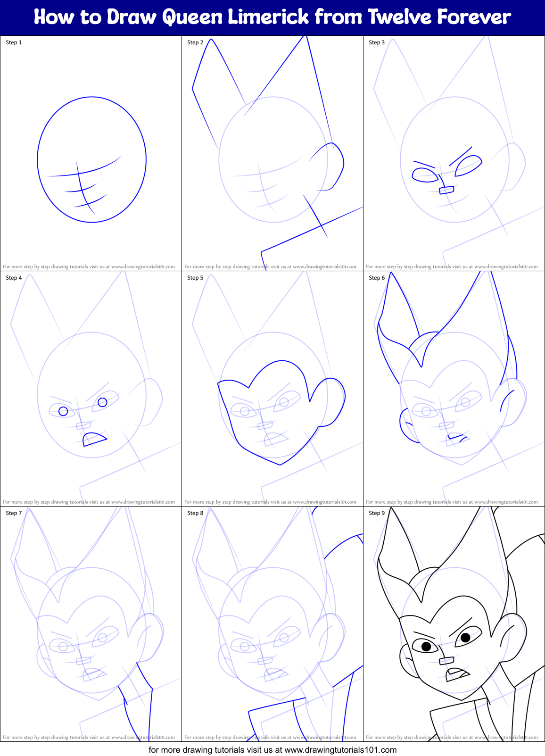Click the 'Step 2' label
Image resolution: width=545 pixels, height=756 pixels.
[195, 42]
